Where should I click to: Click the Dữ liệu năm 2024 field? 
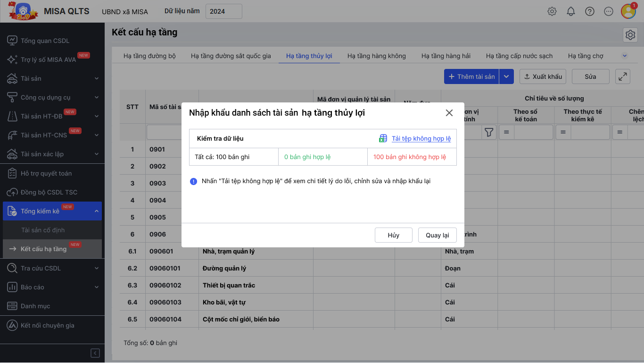[223, 11]
